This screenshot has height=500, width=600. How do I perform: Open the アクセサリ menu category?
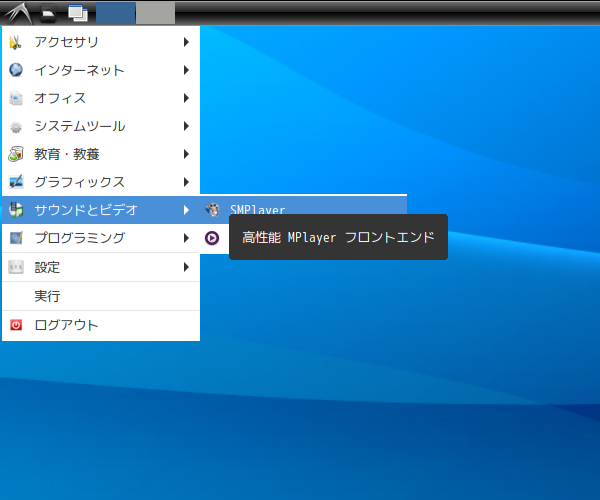(101, 42)
